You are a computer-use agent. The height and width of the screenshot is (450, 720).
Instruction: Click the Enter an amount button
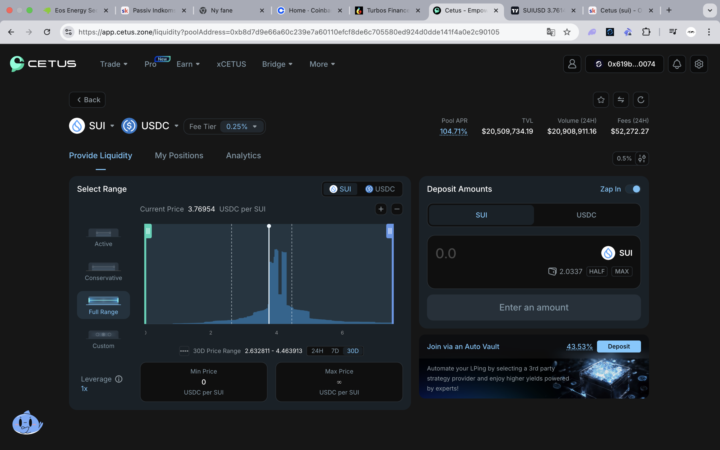[534, 308]
